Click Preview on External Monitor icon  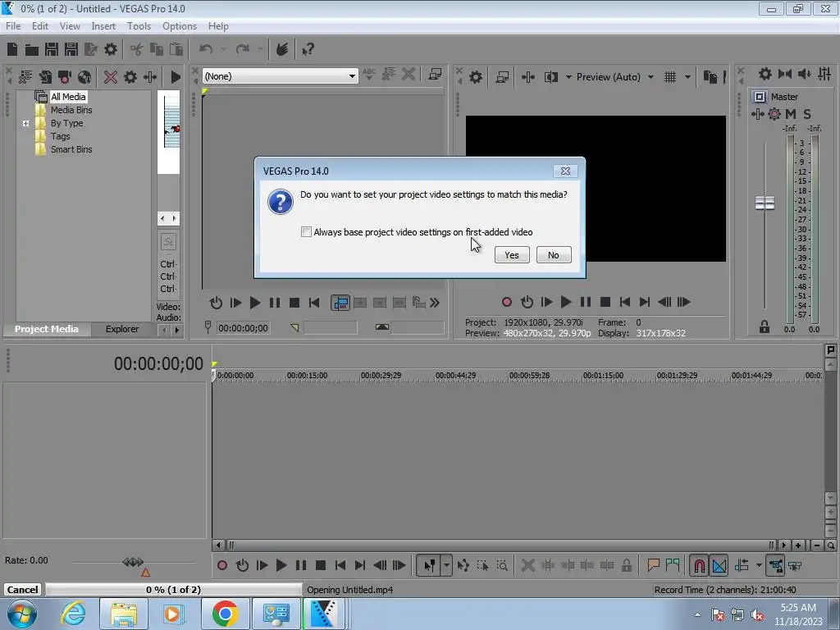point(502,77)
